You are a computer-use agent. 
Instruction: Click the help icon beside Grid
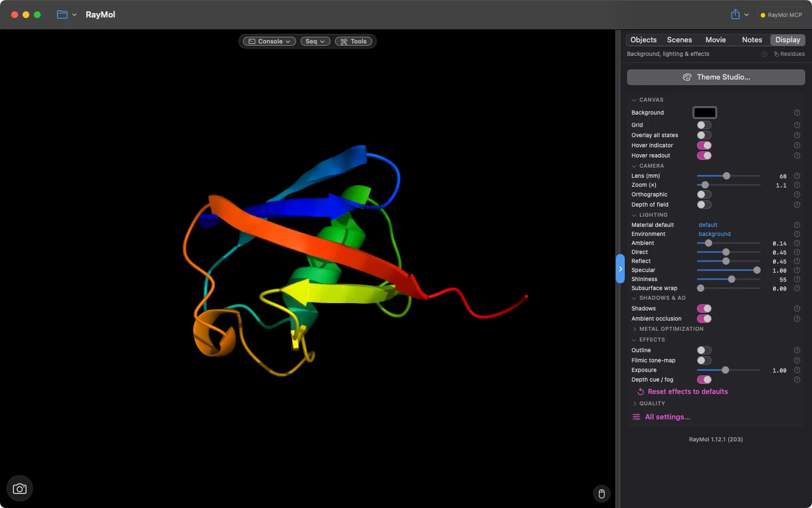point(797,125)
